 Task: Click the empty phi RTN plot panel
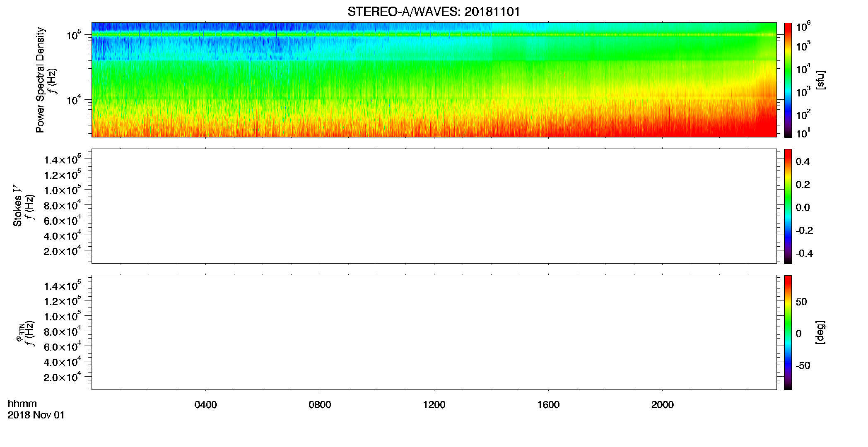pyautogui.click(x=434, y=332)
